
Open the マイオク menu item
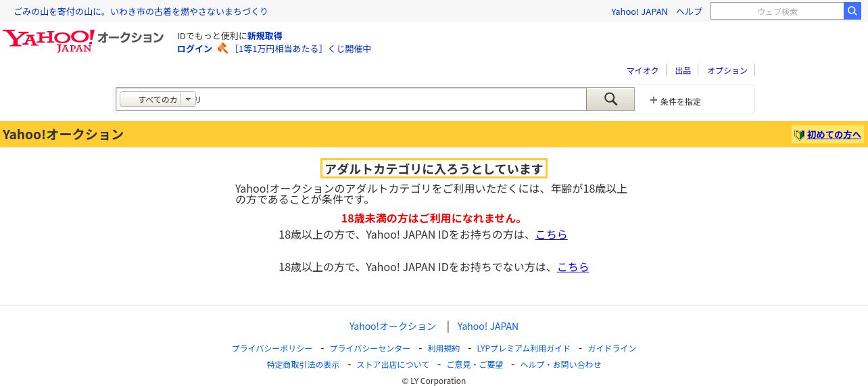pyautogui.click(x=642, y=70)
